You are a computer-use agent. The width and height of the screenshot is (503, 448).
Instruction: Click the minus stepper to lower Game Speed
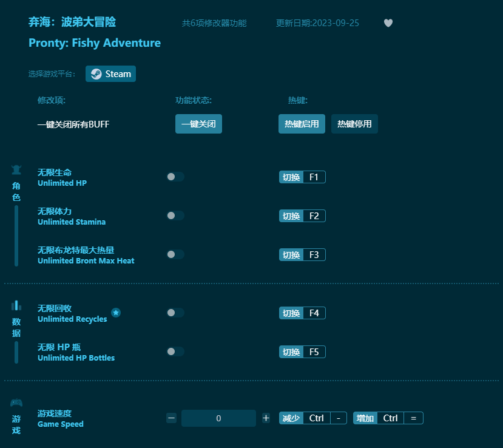171,418
